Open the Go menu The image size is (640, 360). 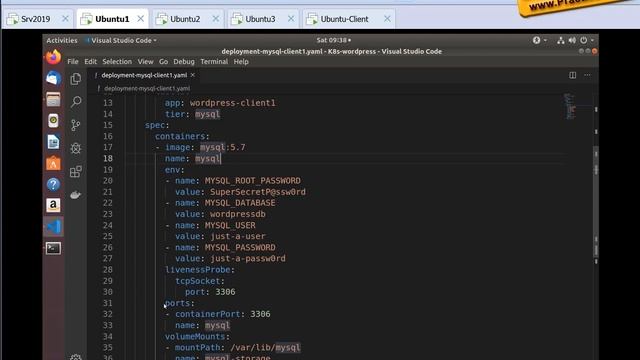tap(163, 62)
